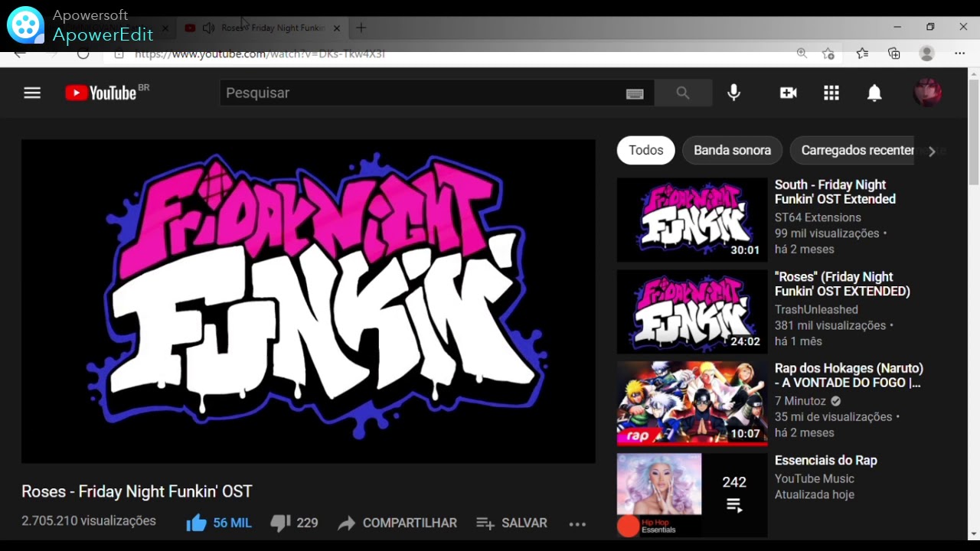The width and height of the screenshot is (980, 551).
Task: Click the Atualizada hoje text
Action: coord(815,494)
